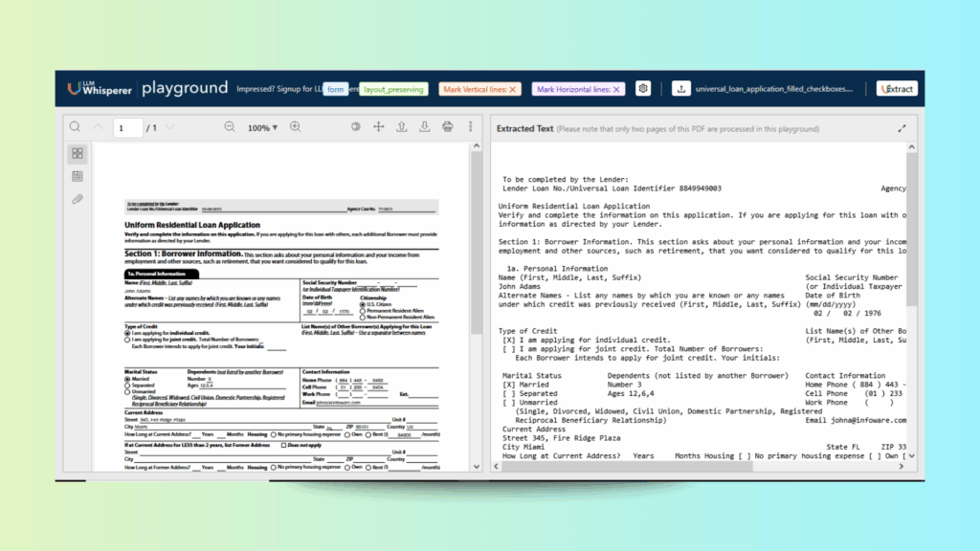This screenshot has width=980, height=551.
Task: Click the download file icon
Action: [x=424, y=127]
